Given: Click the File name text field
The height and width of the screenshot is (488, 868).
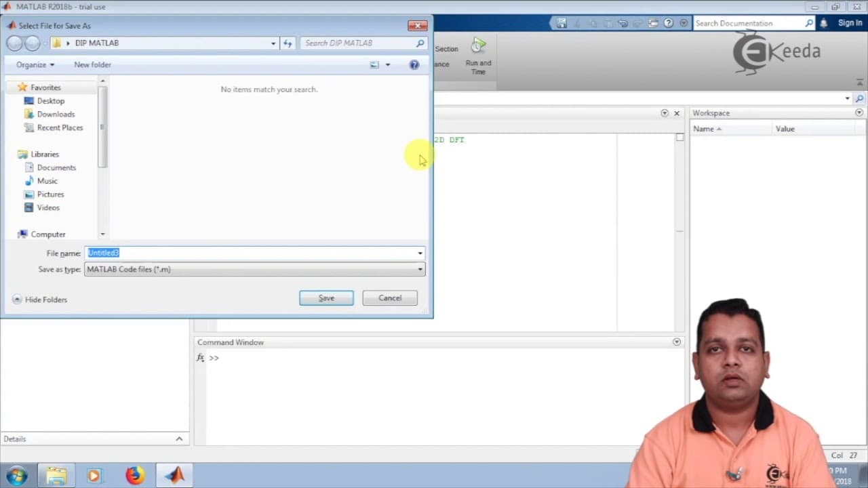Looking at the screenshot, I should [x=250, y=253].
